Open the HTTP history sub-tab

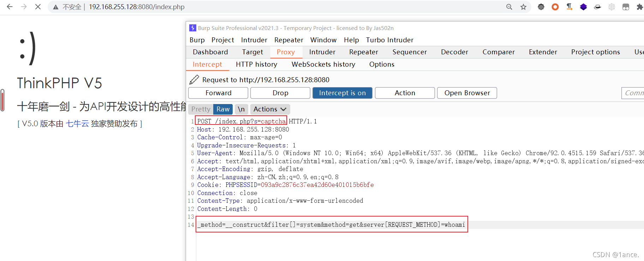pyautogui.click(x=256, y=64)
